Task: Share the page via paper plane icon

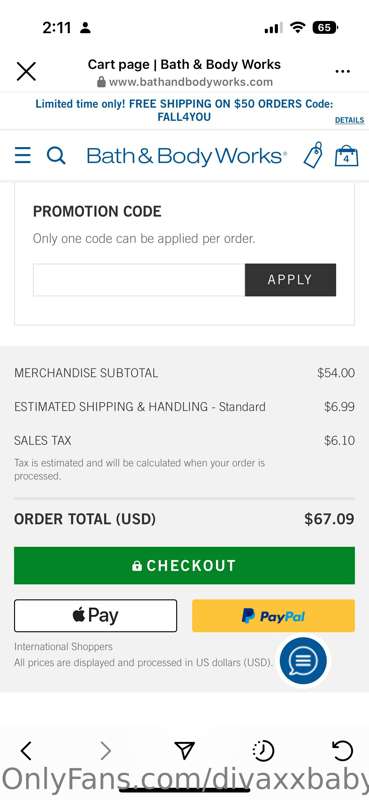Action: 184,750
